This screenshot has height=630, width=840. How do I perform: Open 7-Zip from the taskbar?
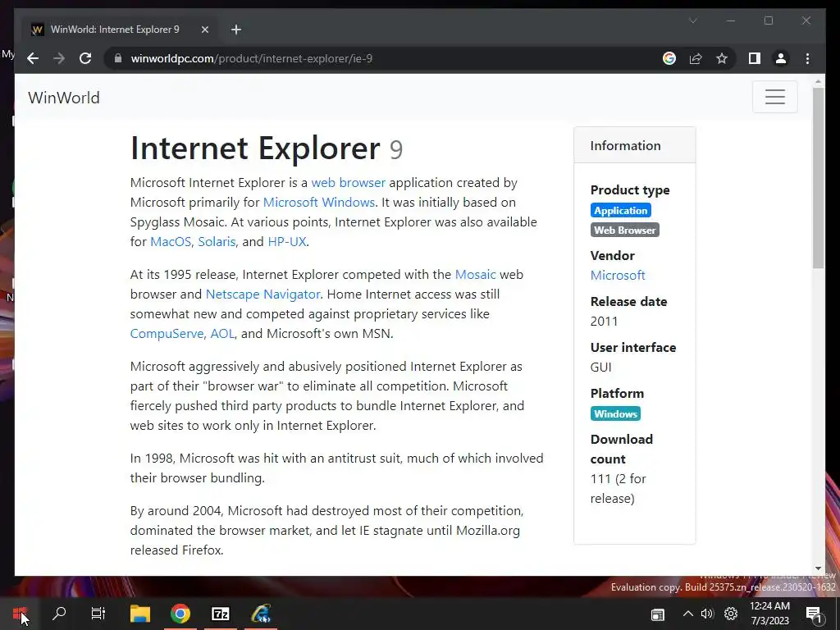click(x=221, y=614)
